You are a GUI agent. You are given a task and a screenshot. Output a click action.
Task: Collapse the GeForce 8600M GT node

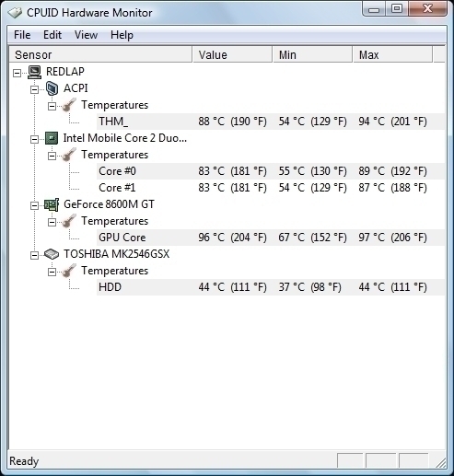tap(34, 205)
